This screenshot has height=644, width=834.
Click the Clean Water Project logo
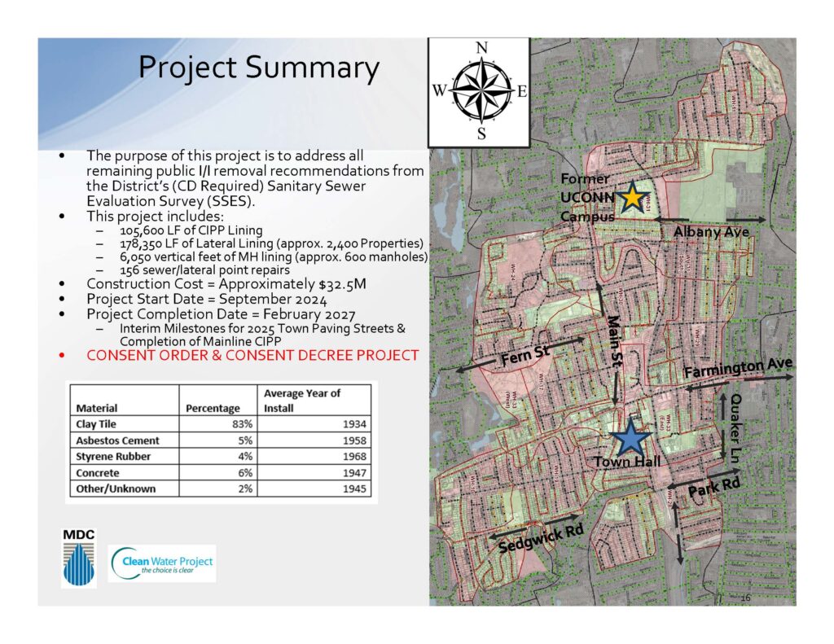(162, 563)
